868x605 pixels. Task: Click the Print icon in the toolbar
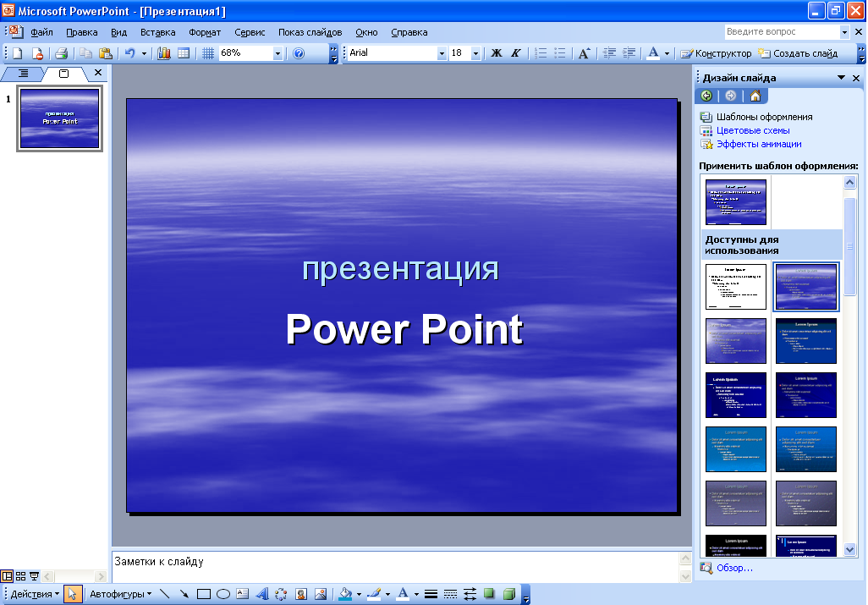pos(61,53)
